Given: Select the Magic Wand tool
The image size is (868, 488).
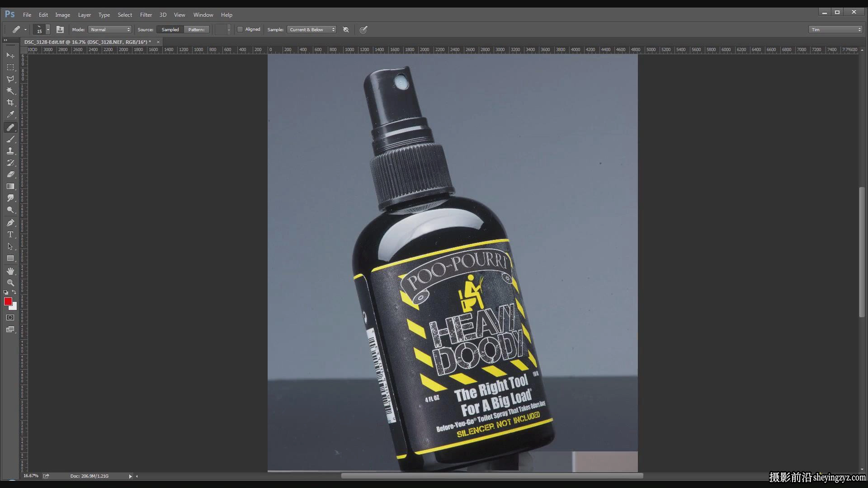Looking at the screenshot, I should [x=10, y=91].
